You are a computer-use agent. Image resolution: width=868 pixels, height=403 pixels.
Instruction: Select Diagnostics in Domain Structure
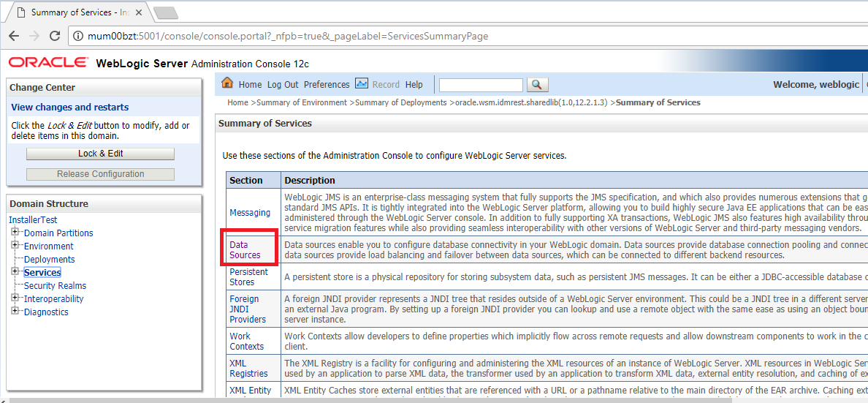pos(46,312)
